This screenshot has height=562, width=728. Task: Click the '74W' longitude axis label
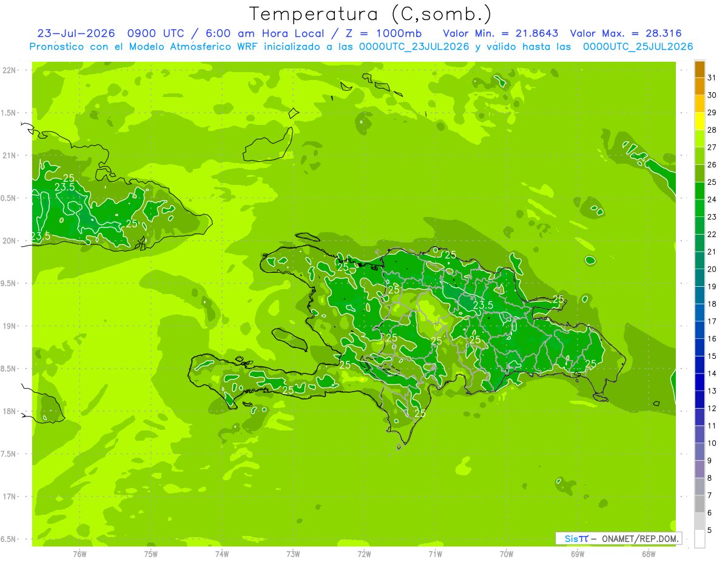coord(222,554)
